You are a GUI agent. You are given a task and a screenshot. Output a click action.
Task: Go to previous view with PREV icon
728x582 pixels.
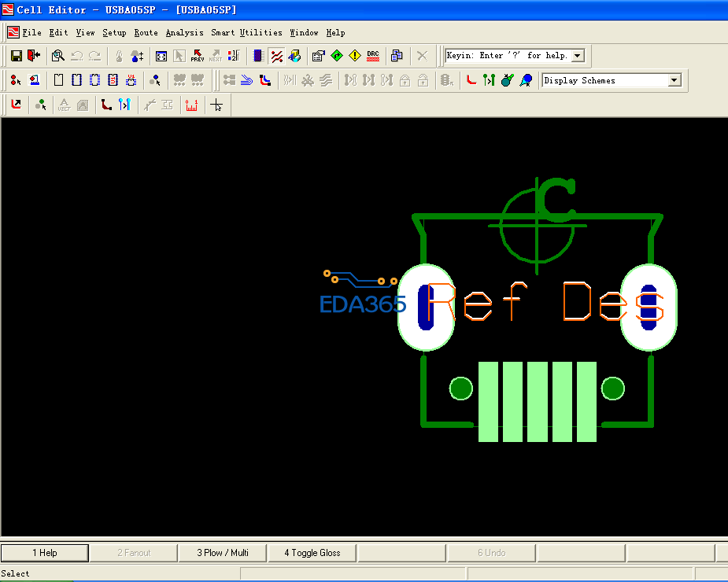pyautogui.click(x=197, y=56)
